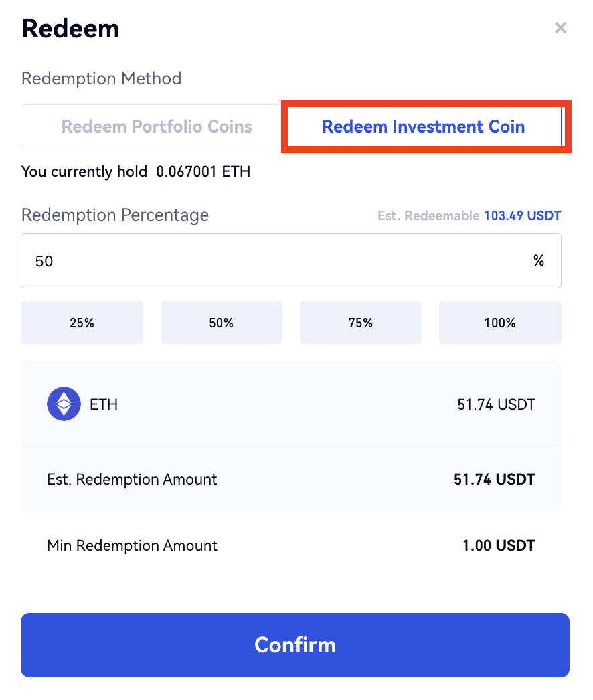Viewport: 593px width, 700px height.
Task: Click the Est. Redeemable 103.49 USDT value
Action: tap(522, 216)
